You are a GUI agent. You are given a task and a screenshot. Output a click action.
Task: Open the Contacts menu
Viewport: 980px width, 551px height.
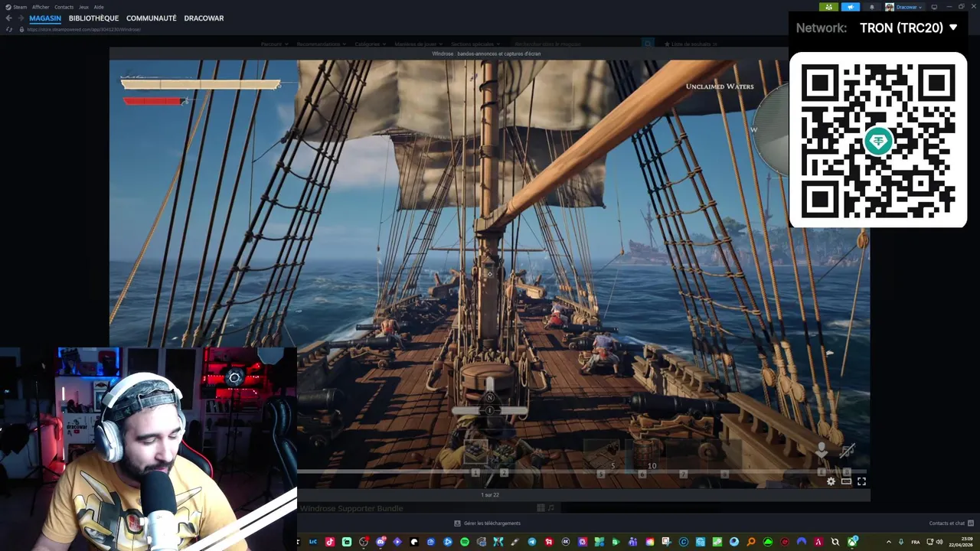pyautogui.click(x=64, y=7)
